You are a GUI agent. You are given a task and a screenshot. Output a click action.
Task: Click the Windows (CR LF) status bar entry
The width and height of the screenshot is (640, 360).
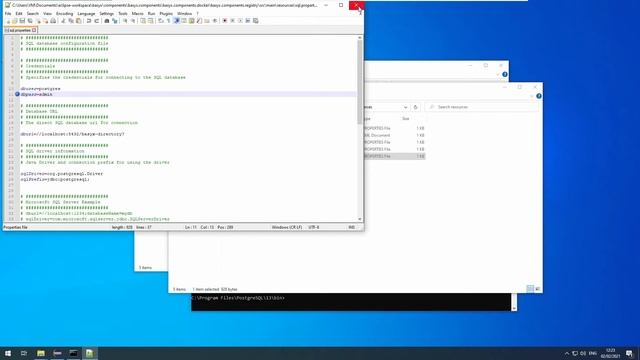point(287,227)
